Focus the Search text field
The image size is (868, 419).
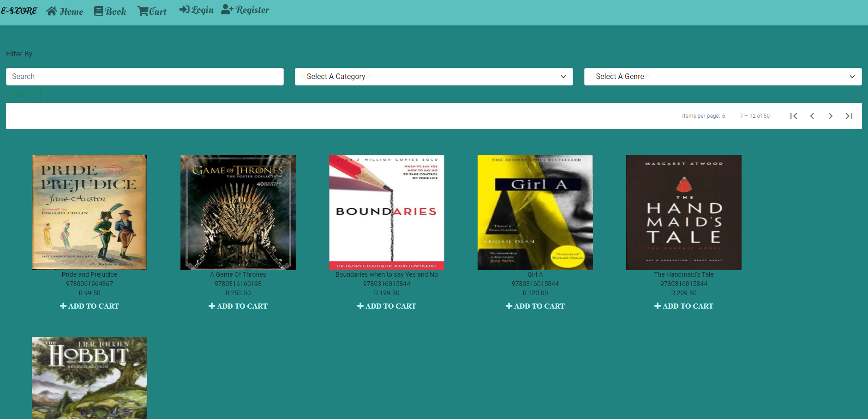pos(144,77)
